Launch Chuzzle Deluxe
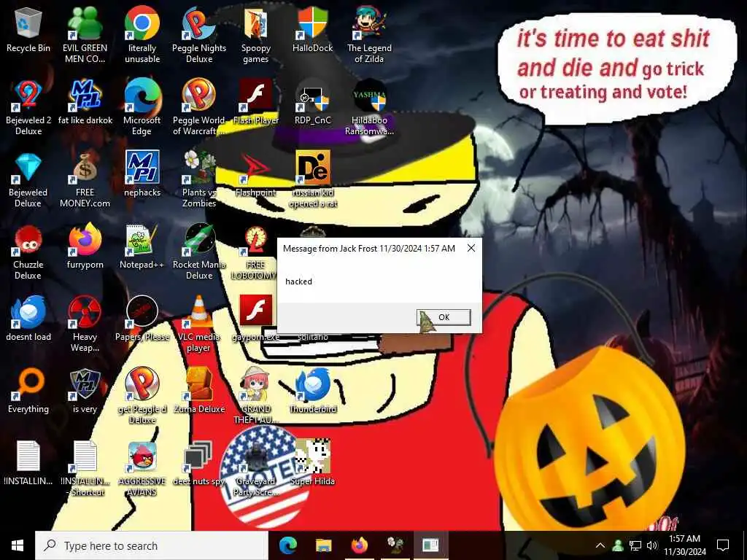The image size is (747, 560). point(28,252)
